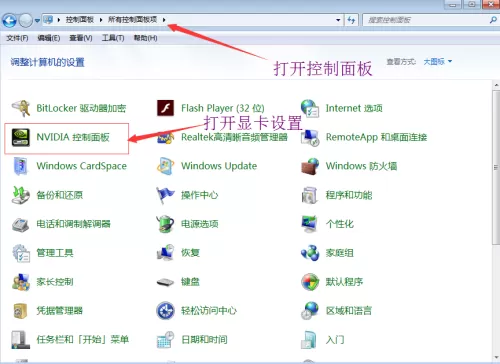Open the 入门 icon
Screen dimensions: 500x364
[309, 340]
